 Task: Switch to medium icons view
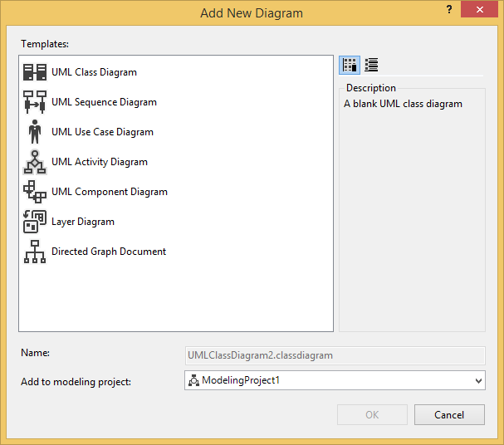click(350, 66)
